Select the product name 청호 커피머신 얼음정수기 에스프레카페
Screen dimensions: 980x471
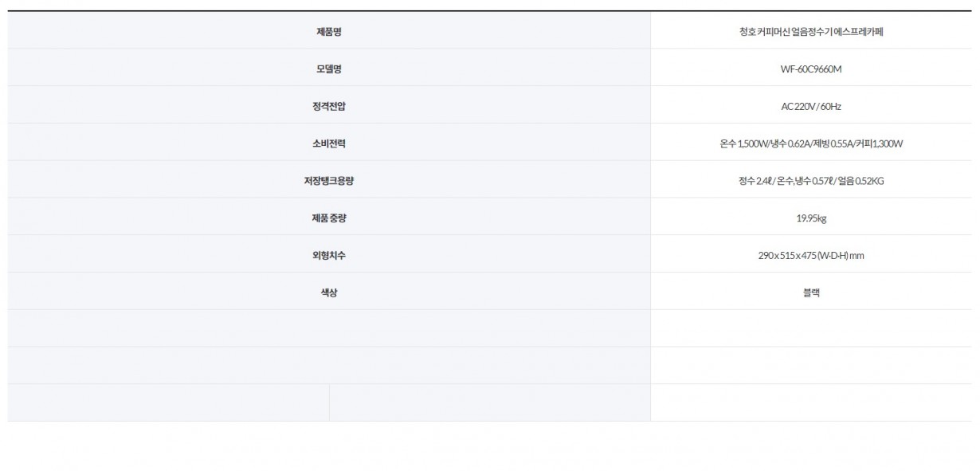tap(811, 32)
